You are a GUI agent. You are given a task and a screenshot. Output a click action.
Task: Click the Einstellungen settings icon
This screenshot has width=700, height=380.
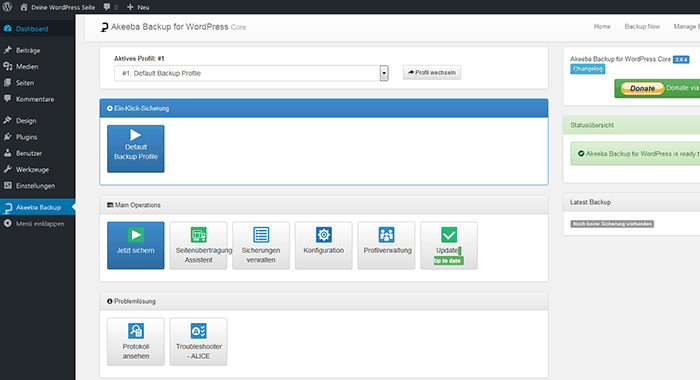(8, 185)
